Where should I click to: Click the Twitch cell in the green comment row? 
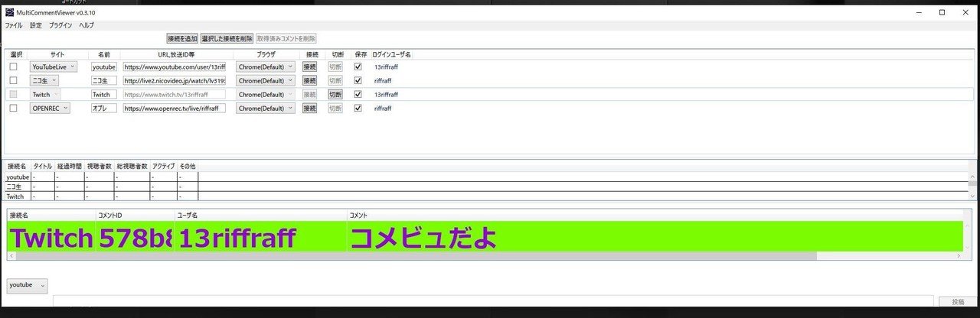point(51,238)
